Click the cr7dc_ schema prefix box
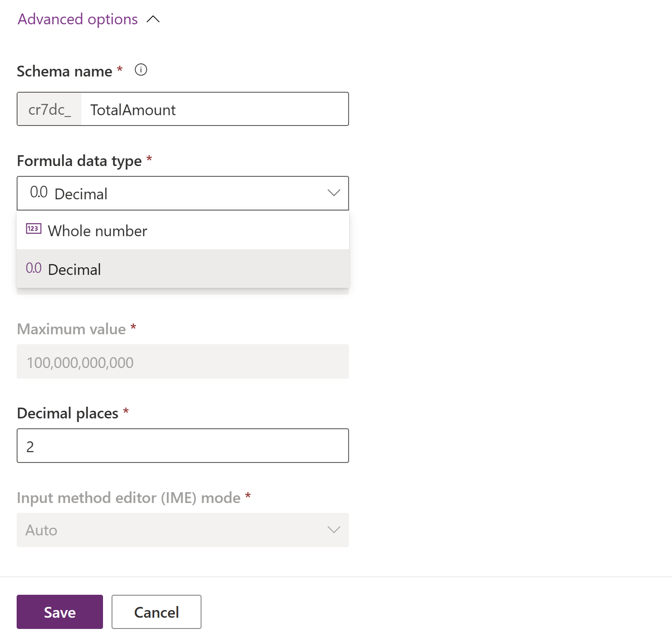Screen dimensions: 672x633 click(x=49, y=109)
